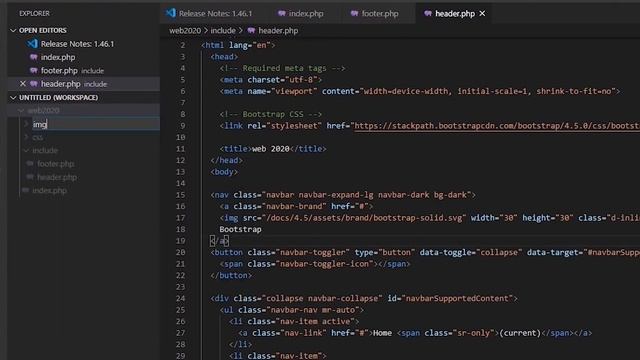640x360 pixels.
Task: Switch to the index.php tab
Action: point(301,13)
